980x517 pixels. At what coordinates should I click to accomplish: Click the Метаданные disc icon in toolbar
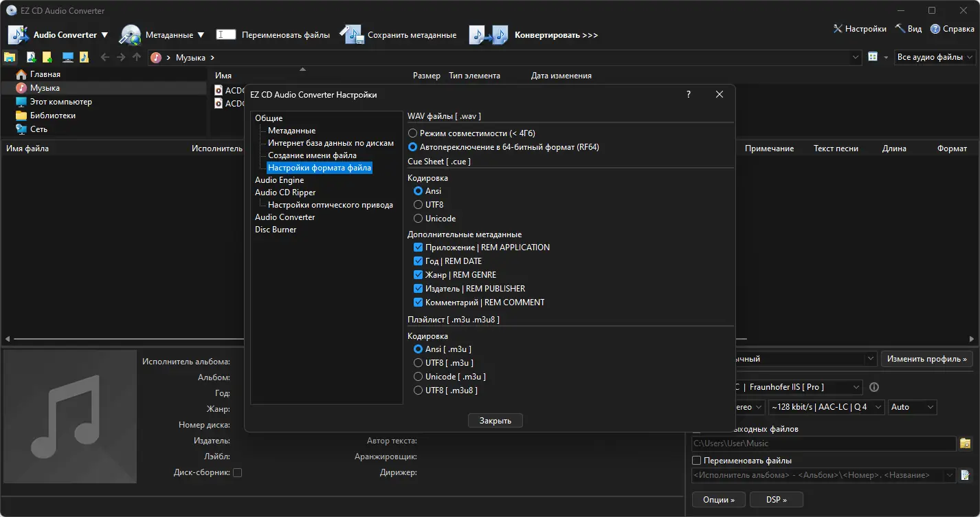coord(131,34)
